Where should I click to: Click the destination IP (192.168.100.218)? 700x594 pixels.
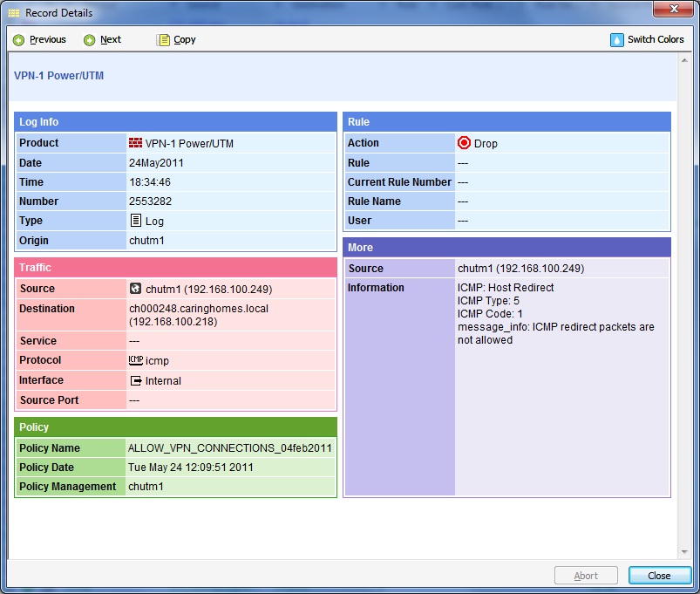[x=173, y=322]
